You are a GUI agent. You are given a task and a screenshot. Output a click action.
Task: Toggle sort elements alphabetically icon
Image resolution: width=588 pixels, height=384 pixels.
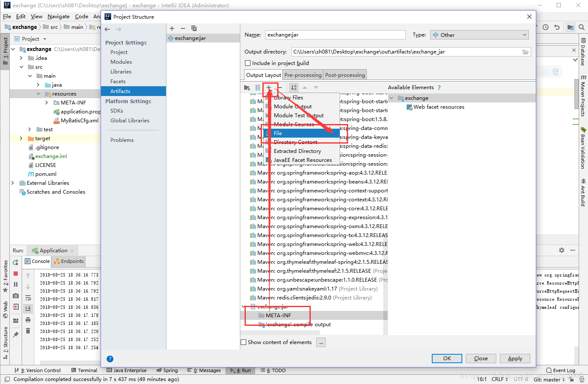pos(294,88)
